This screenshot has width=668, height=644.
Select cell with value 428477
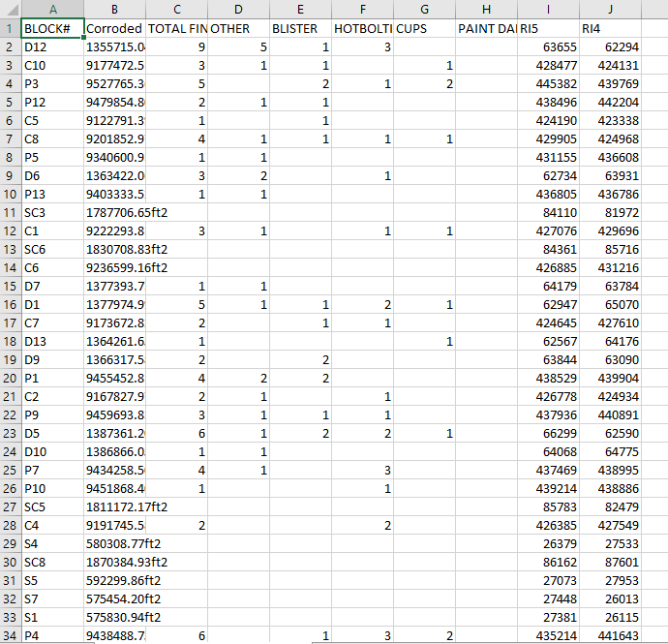(x=548, y=65)
